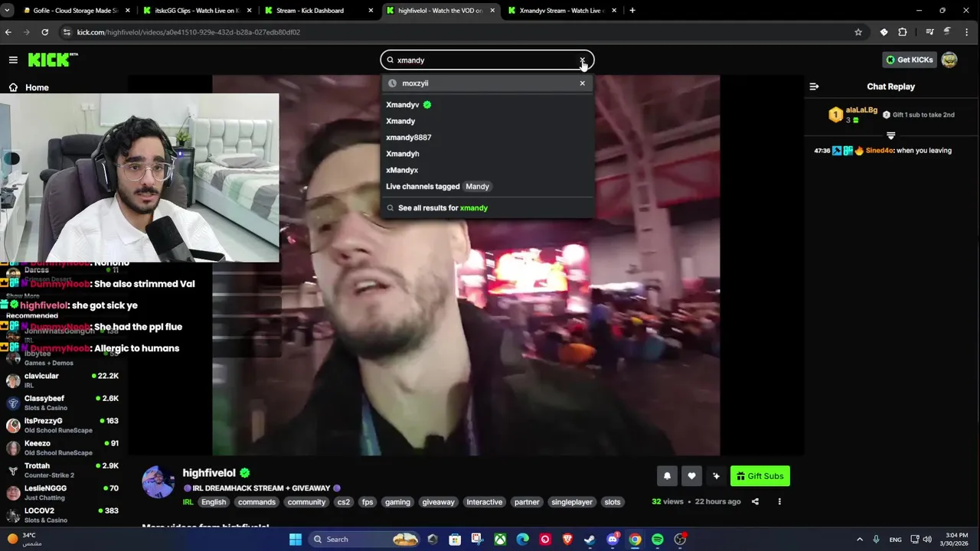The image size is (980, 551).
Task: Bookmark this page with star icon
Action: (858, 32)
